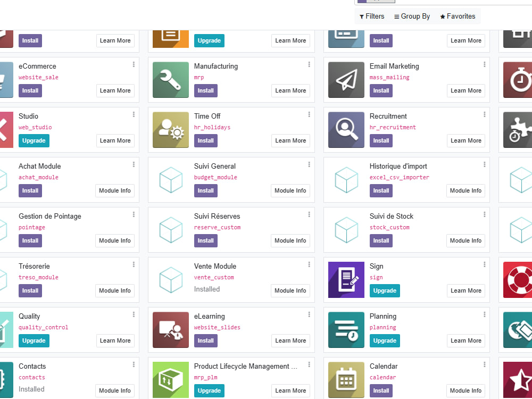Click the website_sale technical name
The width and height of the screenshot is (532, 399).
(x=38, y=77)
